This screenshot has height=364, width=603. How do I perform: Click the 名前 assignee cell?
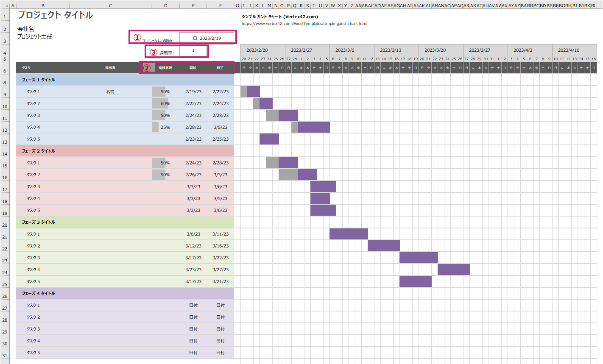110,92
